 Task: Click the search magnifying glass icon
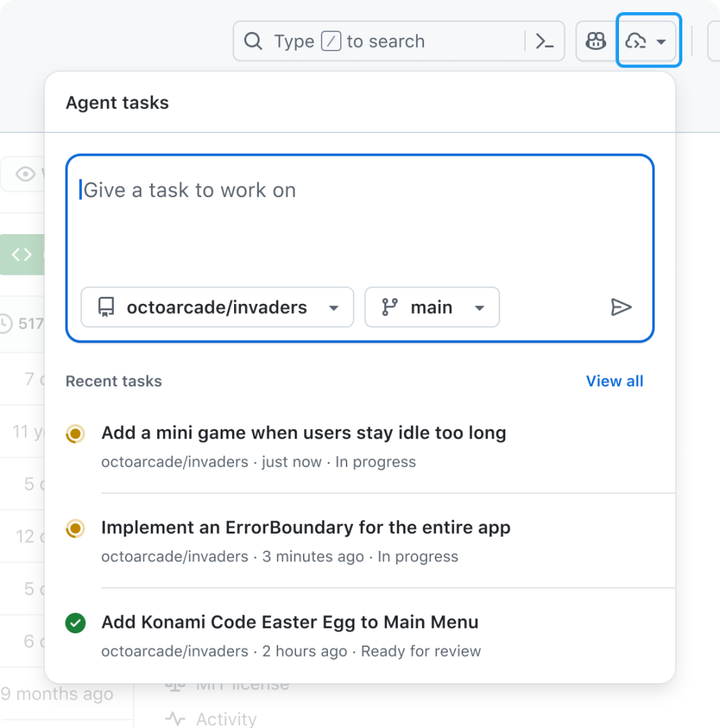[253, 41]
